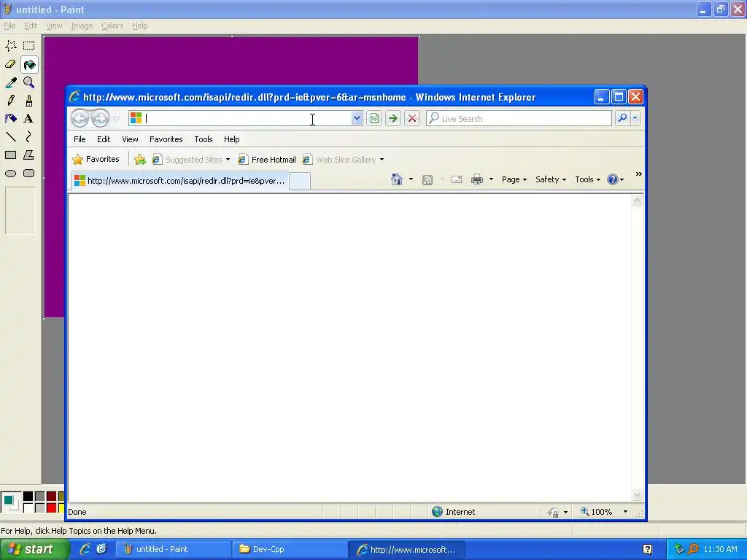The width and height of the screenshot is (747, 560).
Task: Open the Tools dropdown in command bar
Action: tap(587, 179)
